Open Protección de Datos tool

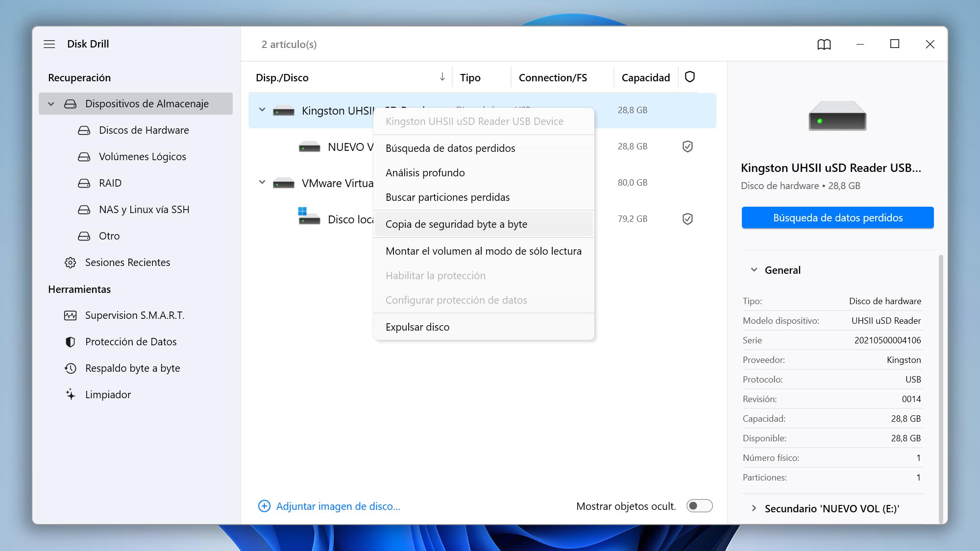pyautogui.click(x=135, y=342)
